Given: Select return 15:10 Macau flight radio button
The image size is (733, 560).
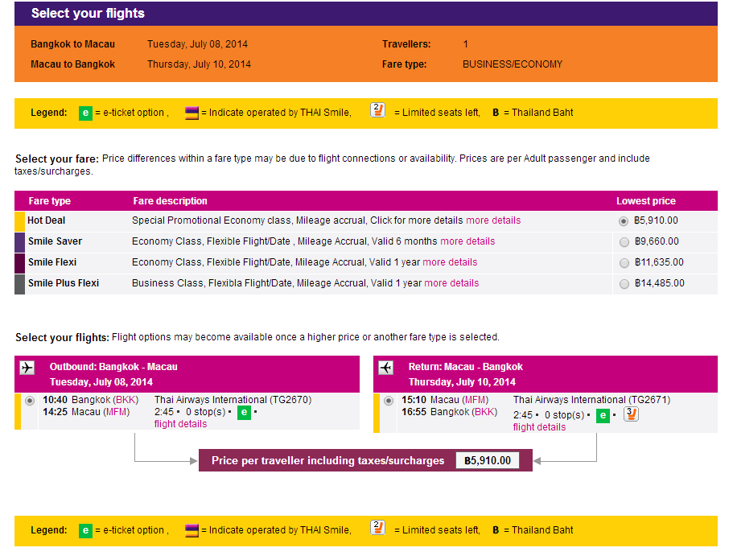Looking at the screenshot, I should click(x=389, y=401).
